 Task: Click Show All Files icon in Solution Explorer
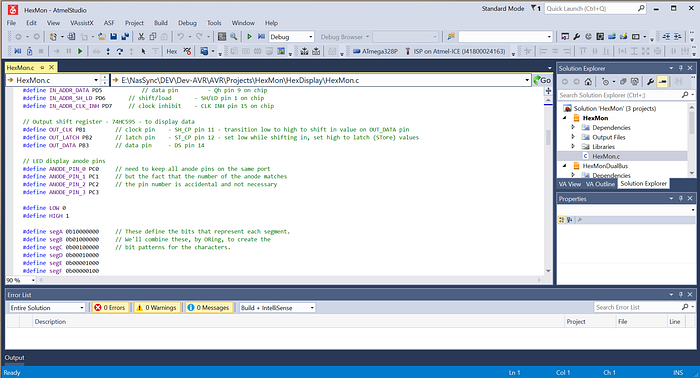tap(634, 82)
